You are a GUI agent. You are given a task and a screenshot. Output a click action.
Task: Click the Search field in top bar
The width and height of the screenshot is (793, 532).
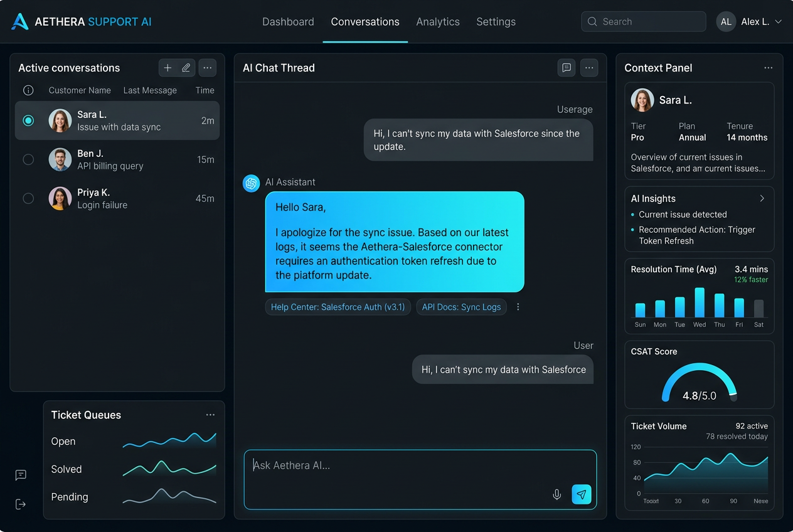(x=644, y=21)
